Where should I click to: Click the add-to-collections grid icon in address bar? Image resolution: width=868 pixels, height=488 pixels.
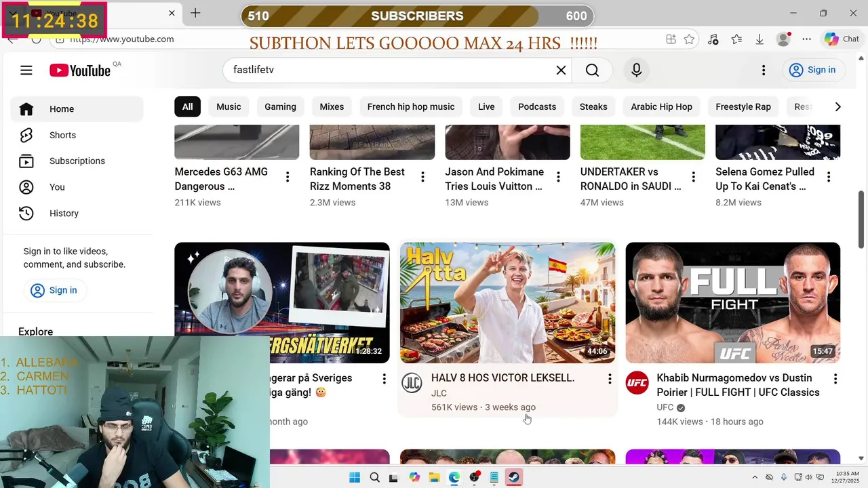pos(671,39)
